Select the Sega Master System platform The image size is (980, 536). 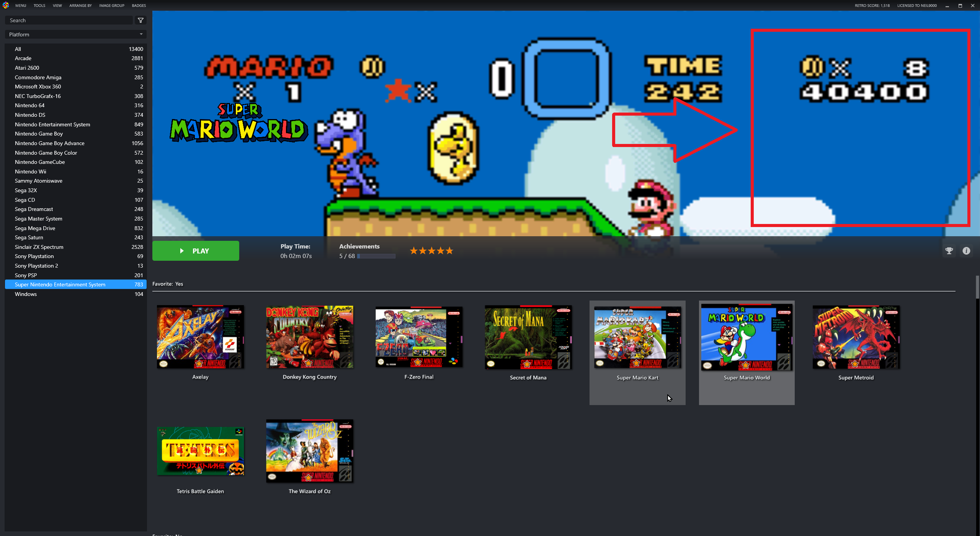76,219
